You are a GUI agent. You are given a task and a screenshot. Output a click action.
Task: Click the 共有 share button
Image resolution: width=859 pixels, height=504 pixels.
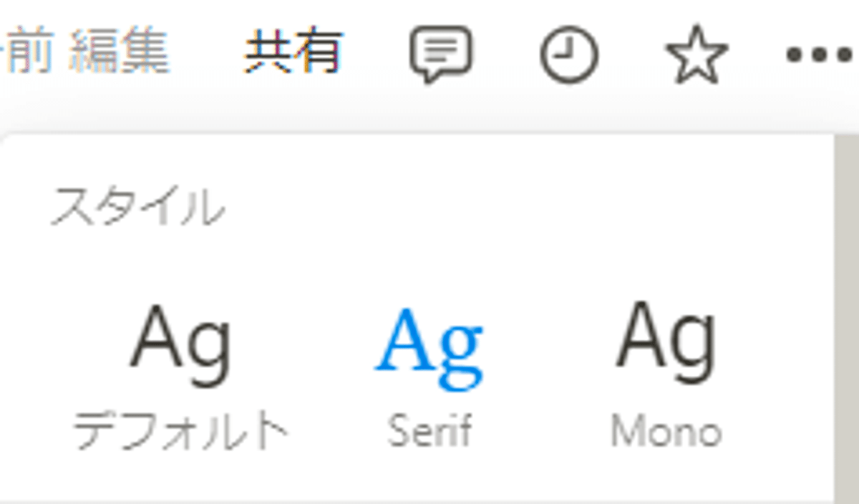(293, 54)
